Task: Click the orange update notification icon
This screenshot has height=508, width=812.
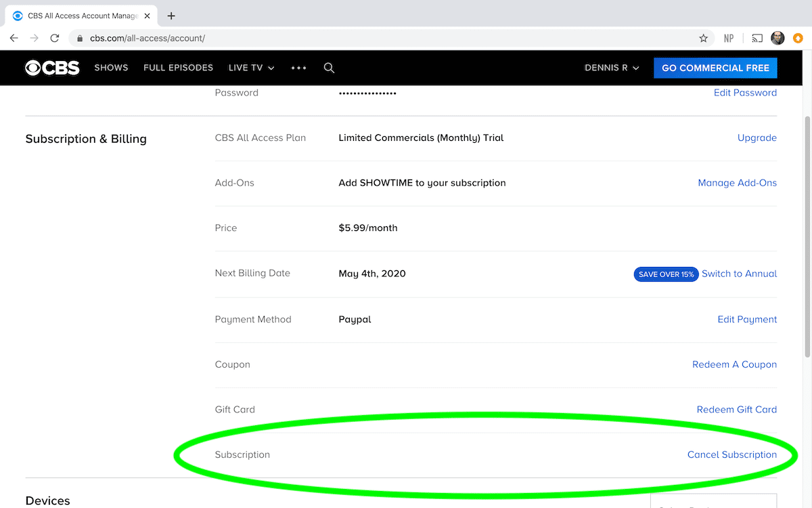Action: (x=798, y=38)
